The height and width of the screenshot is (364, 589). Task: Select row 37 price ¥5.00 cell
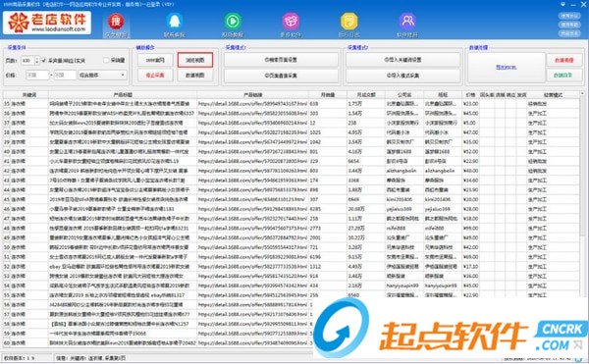[x=470, y=123]
